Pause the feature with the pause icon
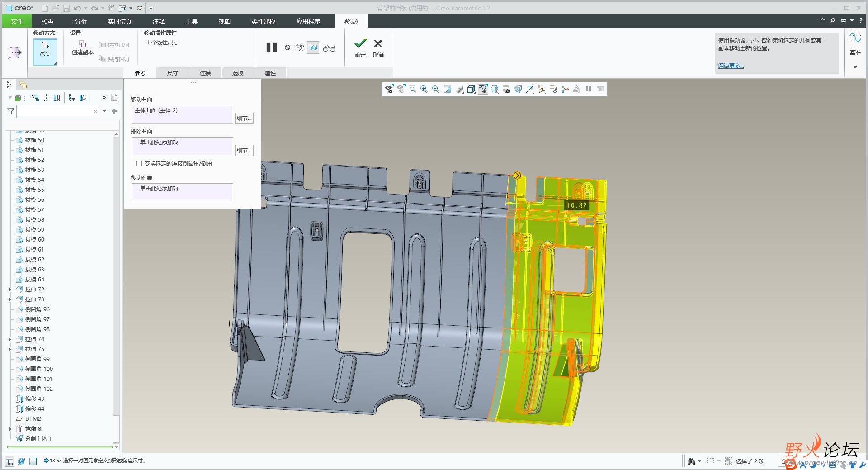This screenshot has height=470, width=868. click(x=271, y=47)
